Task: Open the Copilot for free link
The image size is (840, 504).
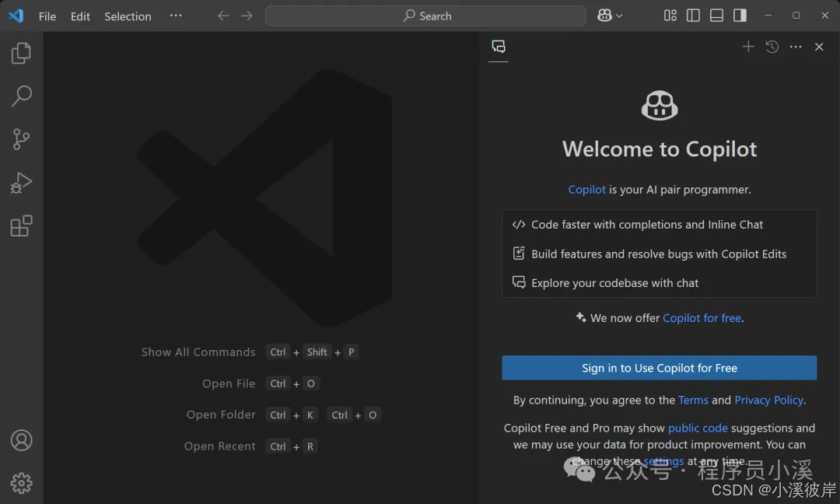Action: point(702,318)
